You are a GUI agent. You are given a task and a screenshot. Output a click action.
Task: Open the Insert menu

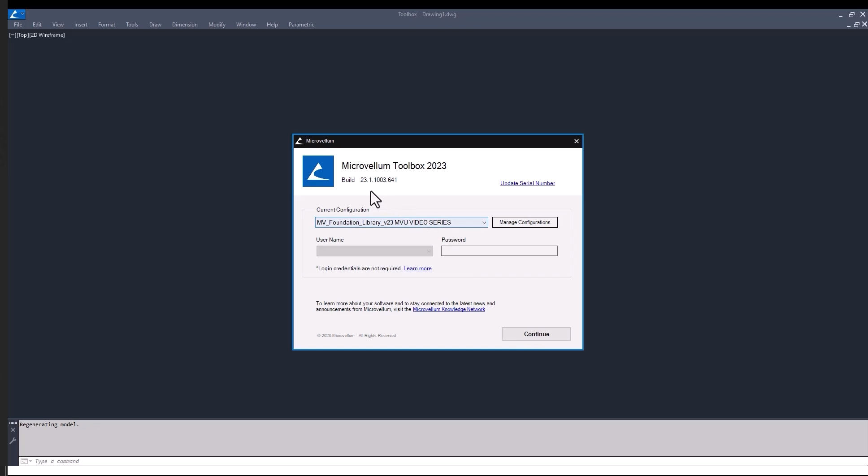[81, 25]
